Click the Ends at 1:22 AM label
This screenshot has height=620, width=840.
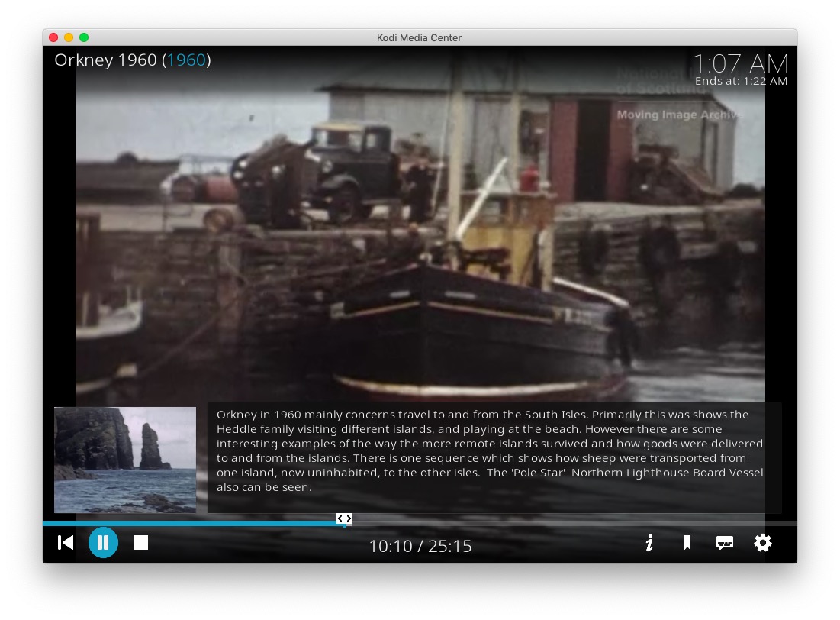(x=741, y=82)
